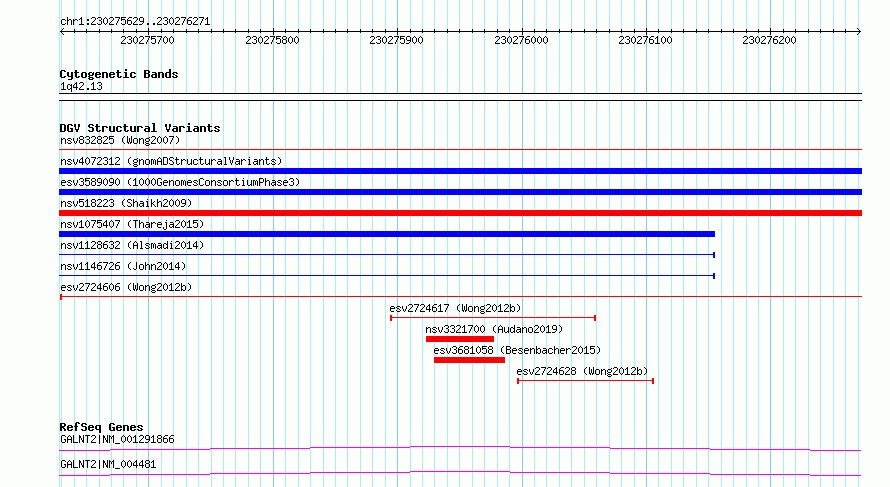Open nsv518223 (Shaikh2009) label

coord(126,203)
